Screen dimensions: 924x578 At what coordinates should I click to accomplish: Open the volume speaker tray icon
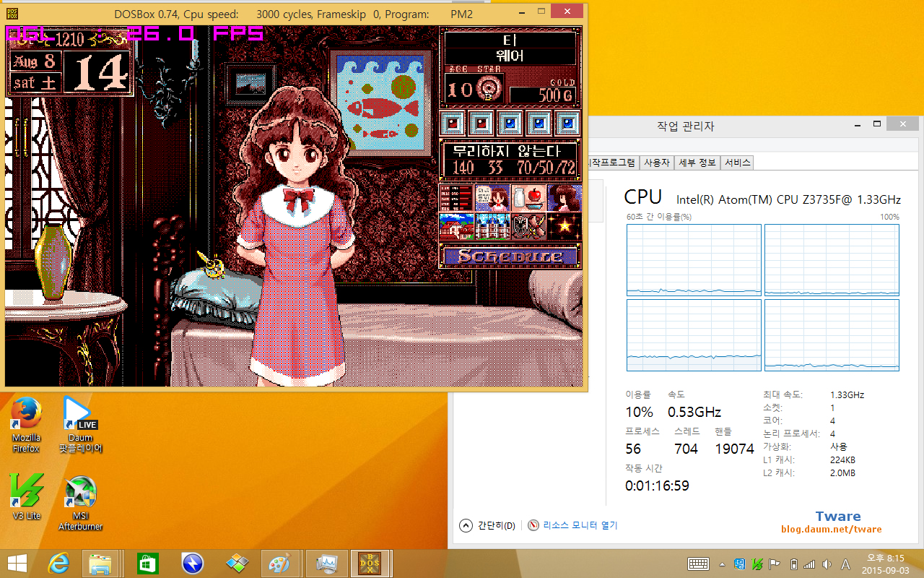coord(826,564)
